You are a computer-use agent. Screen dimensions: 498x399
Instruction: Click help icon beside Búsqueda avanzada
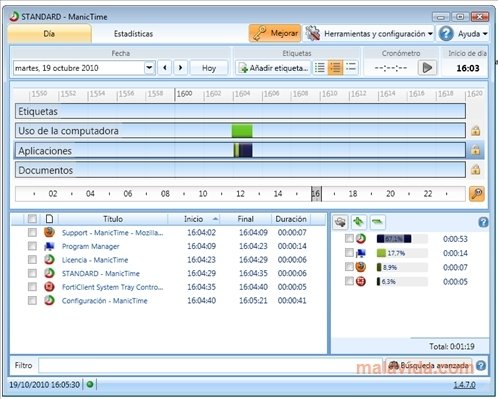tap(481, 366)
